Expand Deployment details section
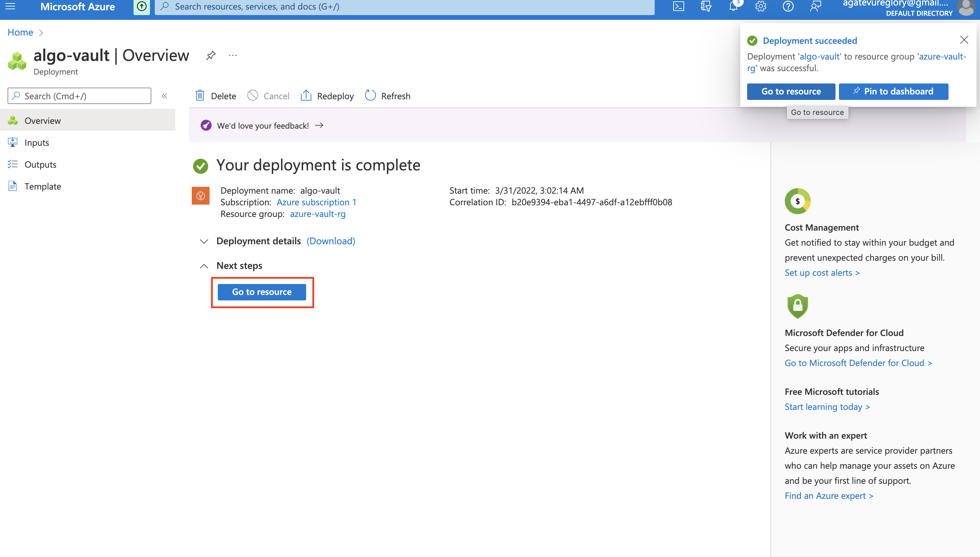This screenshot has width=980, height=557. [x=204, y=242]
